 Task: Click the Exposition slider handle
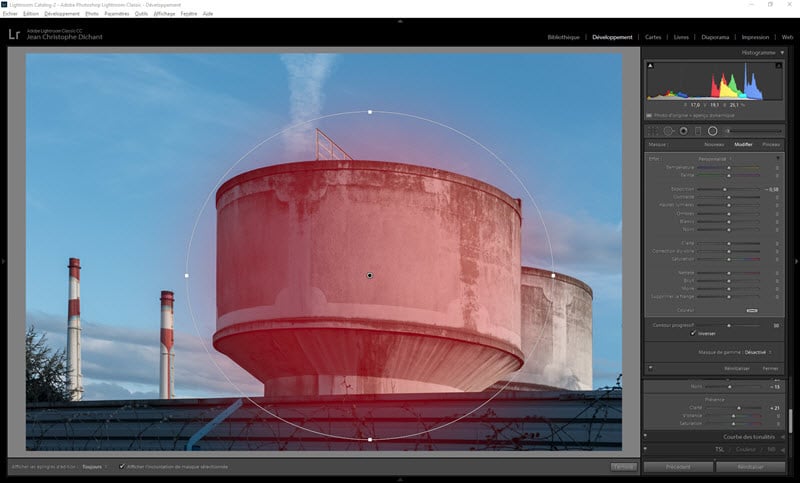(x=724, y=189)
